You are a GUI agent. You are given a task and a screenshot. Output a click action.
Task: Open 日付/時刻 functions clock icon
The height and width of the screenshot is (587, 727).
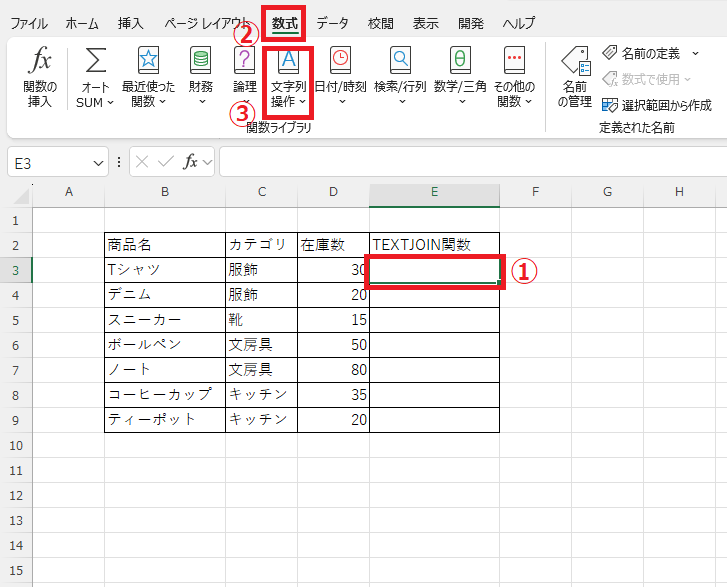click(340, 61)
